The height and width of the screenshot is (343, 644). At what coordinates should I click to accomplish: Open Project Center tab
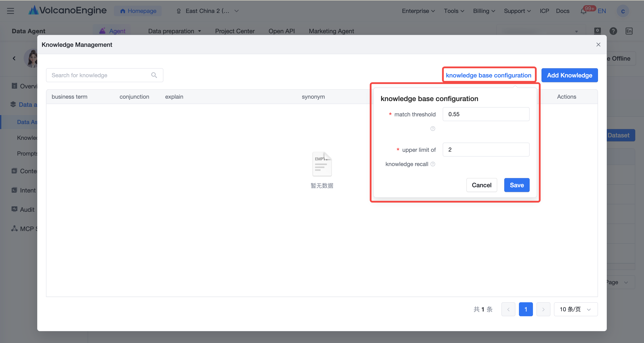point(235,31)
